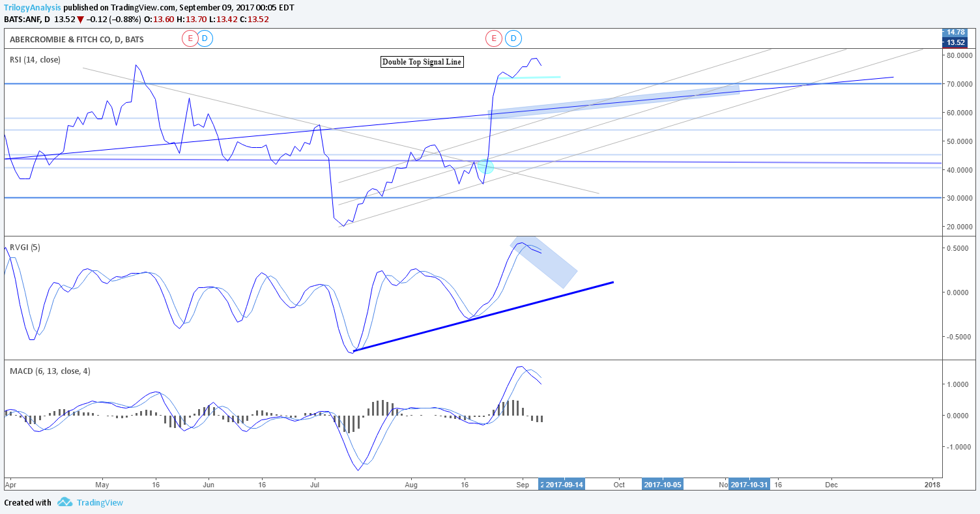The width and height of the screenshot is (980, 514).
Task: Select the cyan circle highlight on the RSI line
Action: [x=485, y=166]
